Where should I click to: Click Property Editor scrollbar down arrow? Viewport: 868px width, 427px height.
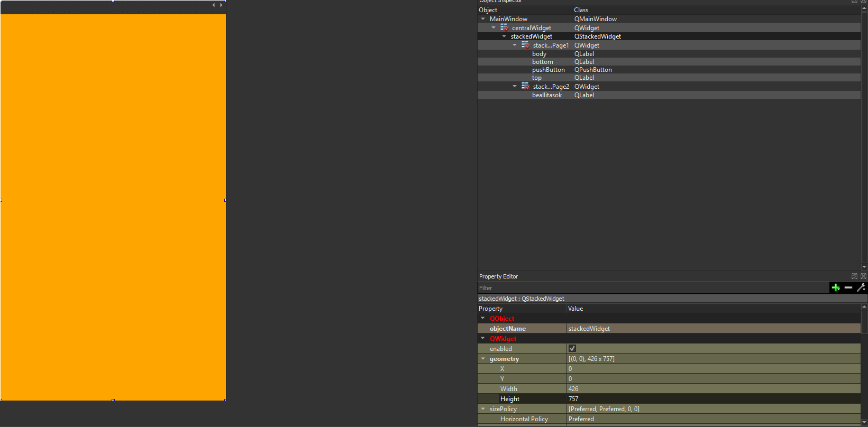click(864, 422)
